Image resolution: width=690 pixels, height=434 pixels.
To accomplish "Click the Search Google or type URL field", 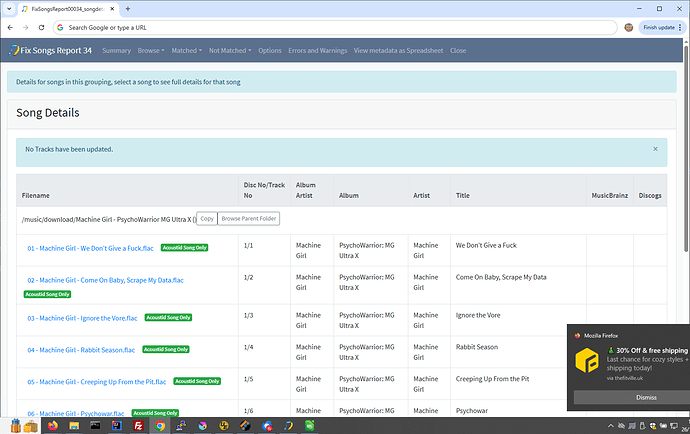I will click(300, 27).
